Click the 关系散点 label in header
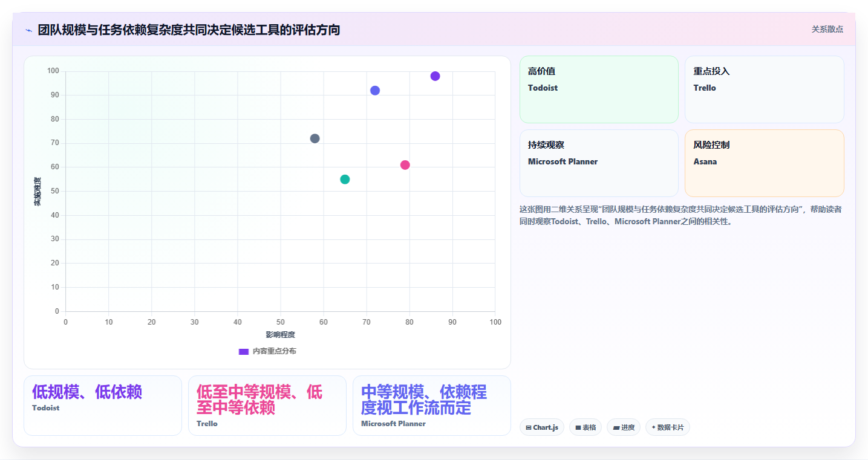The width and height of the screenshot is (868, 460). point(827,29)
